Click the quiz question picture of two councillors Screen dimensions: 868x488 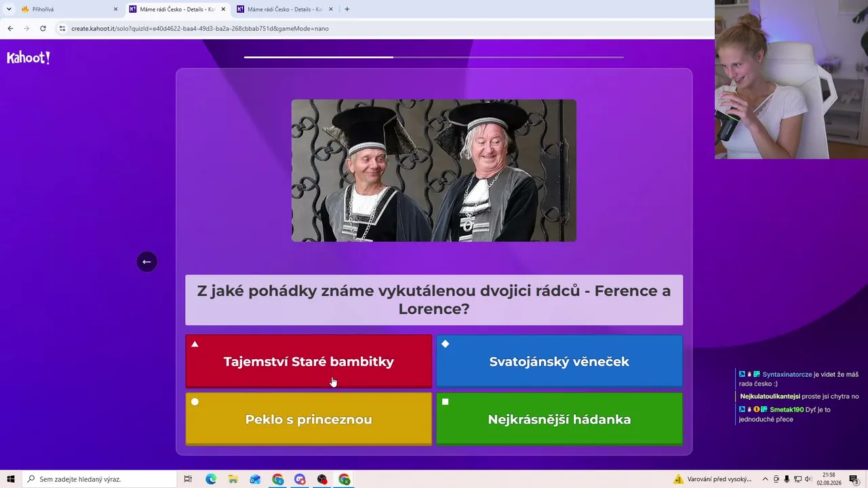[434, 171]
